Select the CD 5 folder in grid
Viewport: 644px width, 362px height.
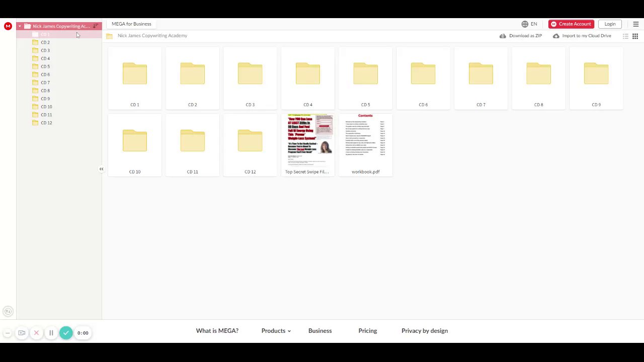365,78
